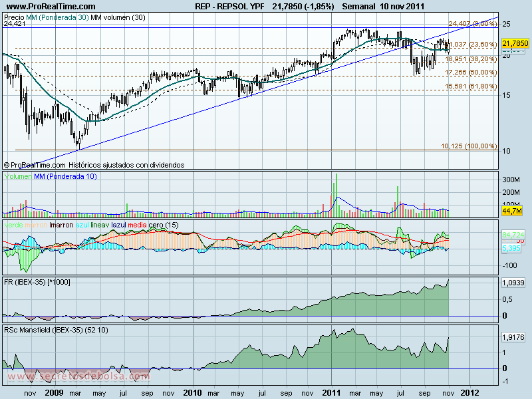Viewport: 532px width, 399px height.
Task: Click the marron oscillator label
Action: 36,225
